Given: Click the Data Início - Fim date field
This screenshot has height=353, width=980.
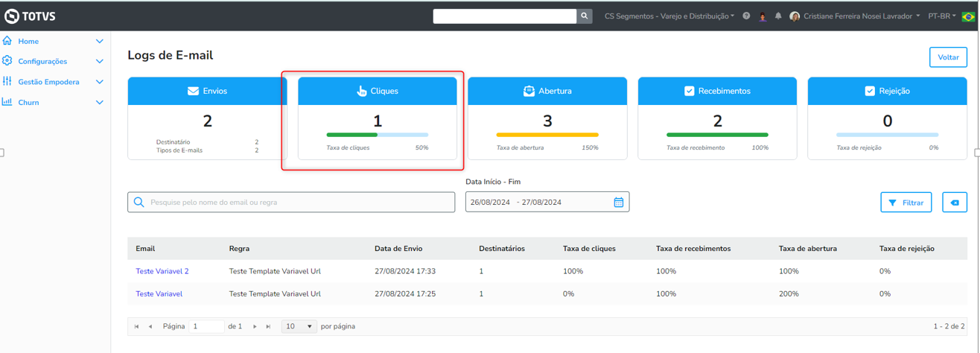Looking at the screenshot, I should [x=547, y=202].
